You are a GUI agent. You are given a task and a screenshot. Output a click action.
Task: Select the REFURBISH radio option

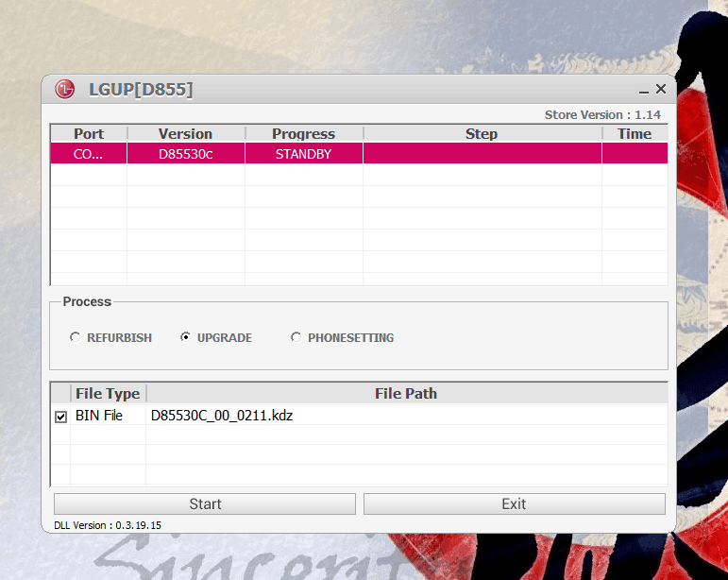pos(76,337)
